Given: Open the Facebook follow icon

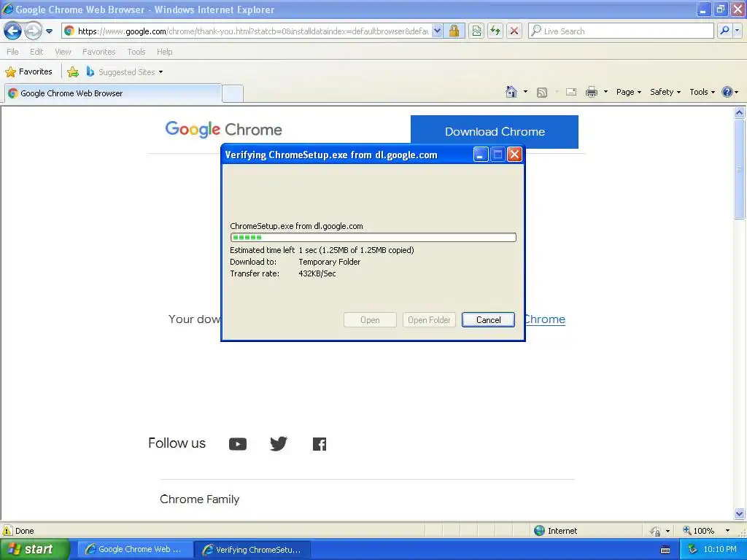Looking at the screenshot, I should click(320, 444).
